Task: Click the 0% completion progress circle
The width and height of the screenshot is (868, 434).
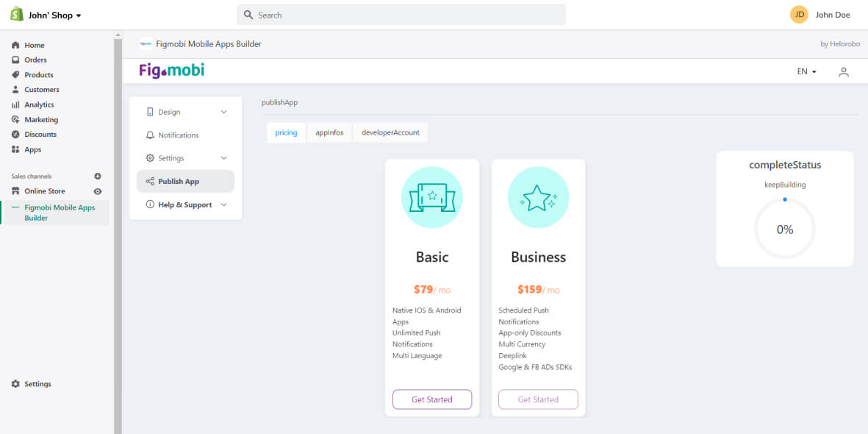Action: 784,230
